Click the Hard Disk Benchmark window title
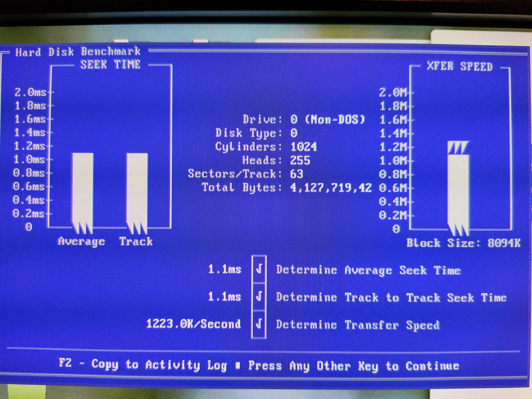Viewport: 532px width, 399px height. click(x=78, y=52)
